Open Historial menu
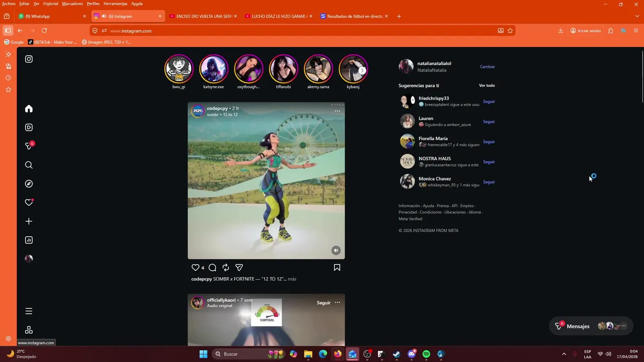 pyautogui.click(x=50, y=4)
